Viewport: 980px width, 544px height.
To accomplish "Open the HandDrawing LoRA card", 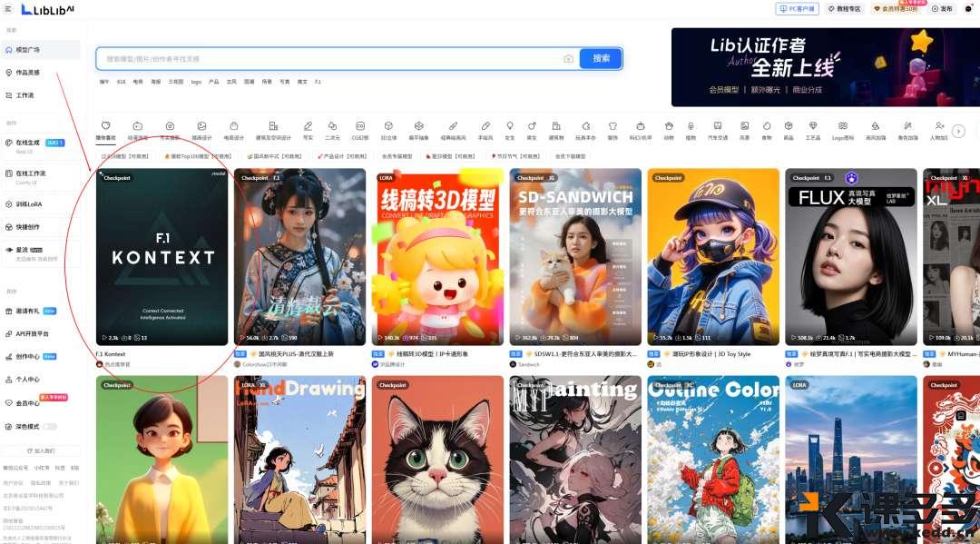I will click(x=299, y=460).
